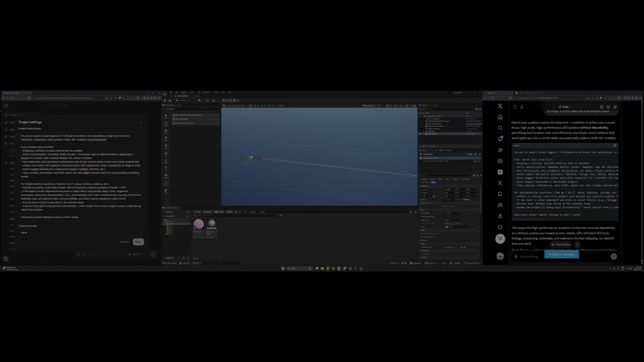Open the Perspective viewport dropdown

(370, 106)
